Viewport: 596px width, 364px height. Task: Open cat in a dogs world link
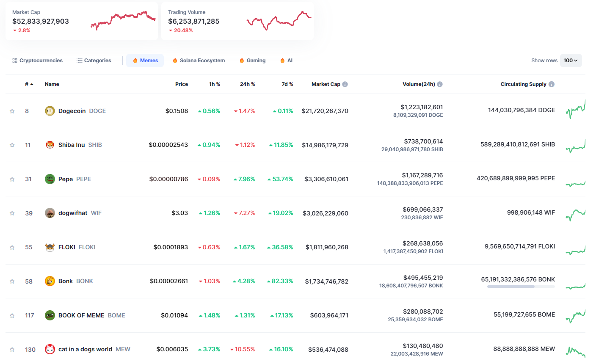[85, 349]
